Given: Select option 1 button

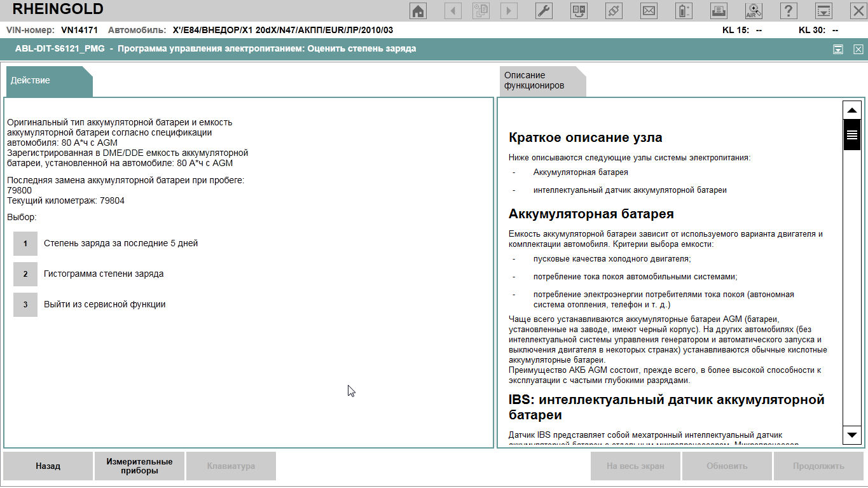Looking at the screenshot, I should (x=25, y=244).
